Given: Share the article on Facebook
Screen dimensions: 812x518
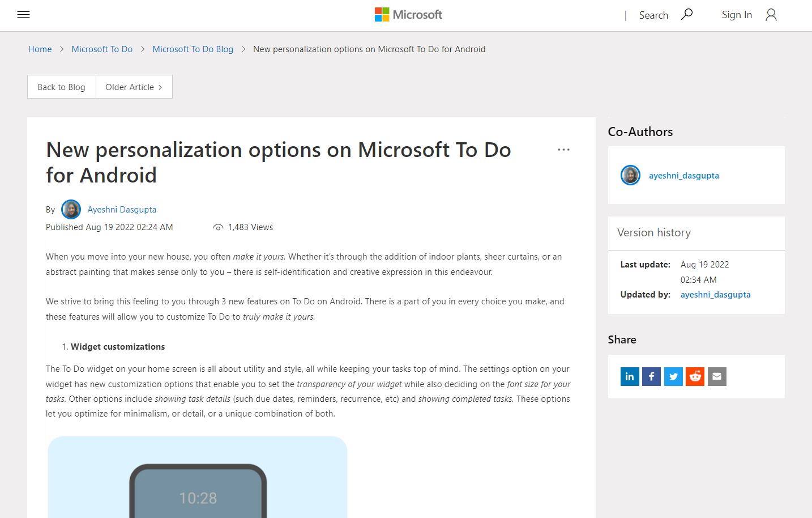Looking at the screenshot, I should point(651,376).
